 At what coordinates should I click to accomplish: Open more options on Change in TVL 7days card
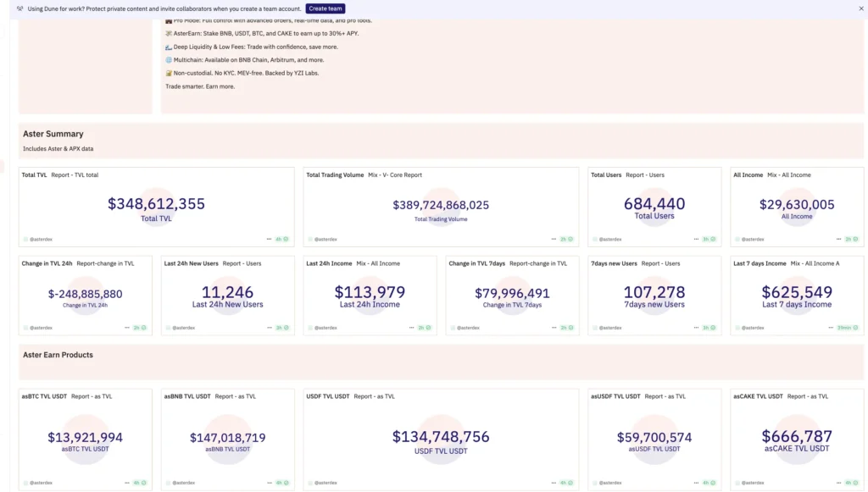coord(554,328)
